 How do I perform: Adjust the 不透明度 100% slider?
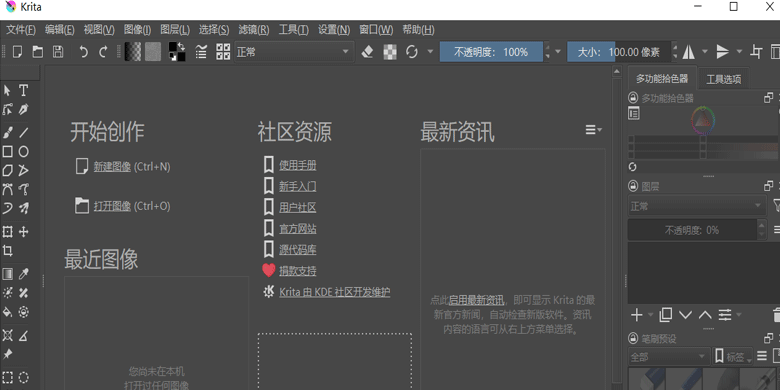[x=491, y=52]
